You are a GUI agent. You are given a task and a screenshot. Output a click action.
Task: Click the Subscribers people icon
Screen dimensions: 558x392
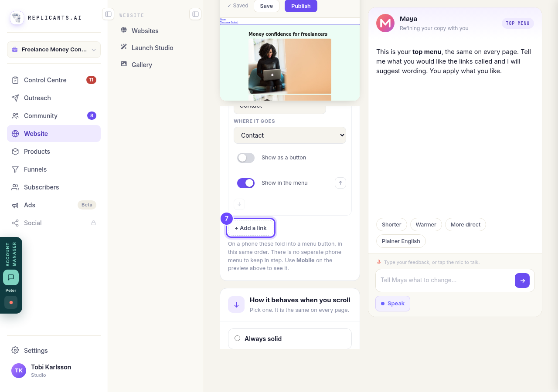(x=15, y=187)
